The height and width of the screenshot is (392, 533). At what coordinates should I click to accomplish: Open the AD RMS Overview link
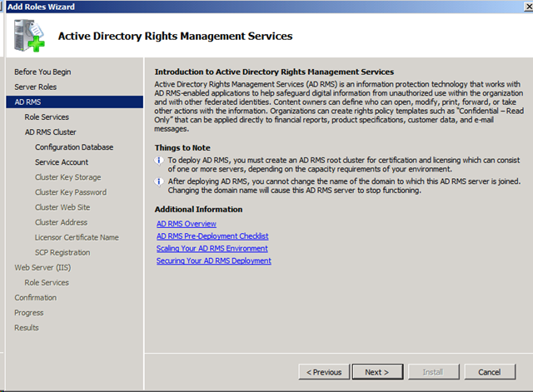pyautogui.click(x=187, y=224)
